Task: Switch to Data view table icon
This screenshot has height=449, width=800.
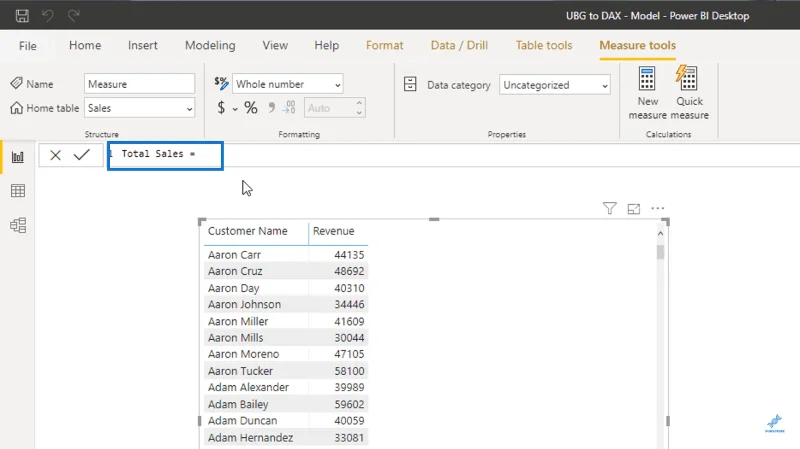Action: tap(18, 191)
